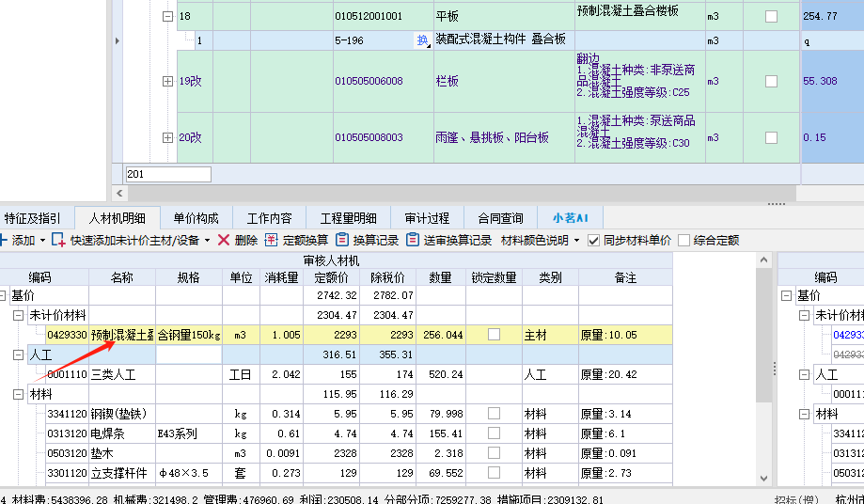Toggle 锁定数量 checkbox for 垫木 row
This screenshot has height=504, width=864.
click(x=495, y=453)
